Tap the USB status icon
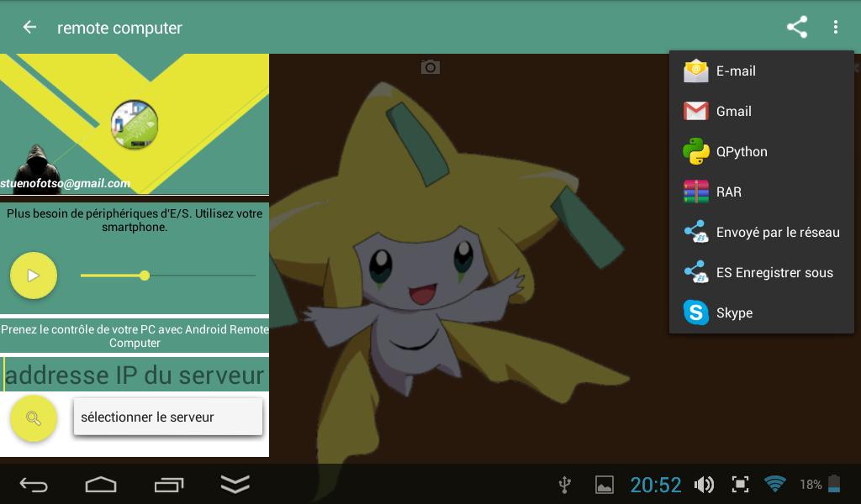Image resolution: width=861 pixels, height=504 pixels. click(x=564, y=484)
